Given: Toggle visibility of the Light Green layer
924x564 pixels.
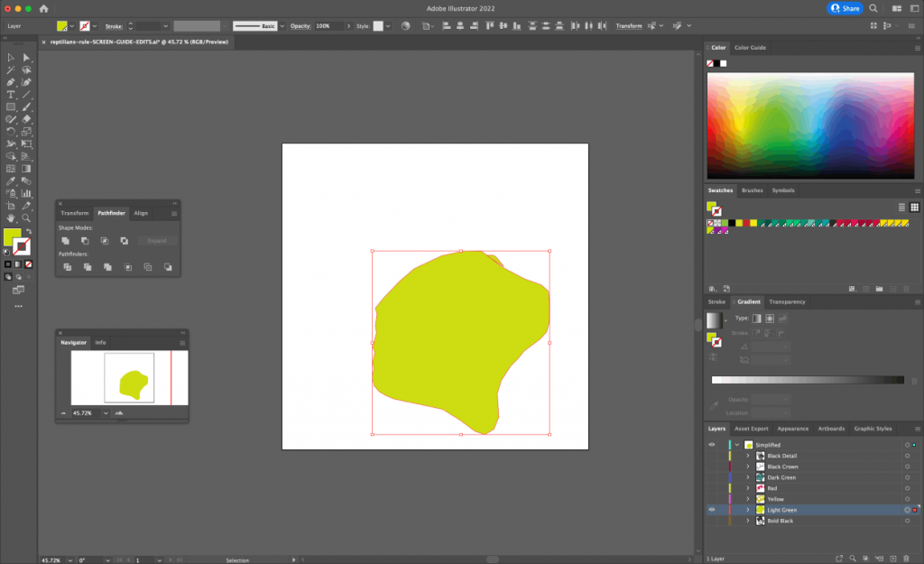Looking at the screenshot, I should 712,510.
